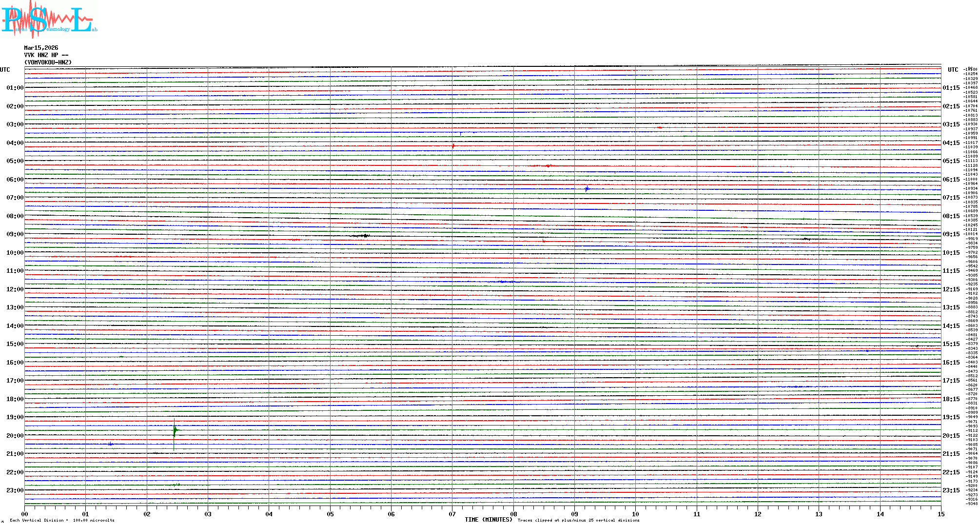This screenshot has width=980, height=527.
Task: Click the 07 minute tick label
Action: tap(452, 514)
